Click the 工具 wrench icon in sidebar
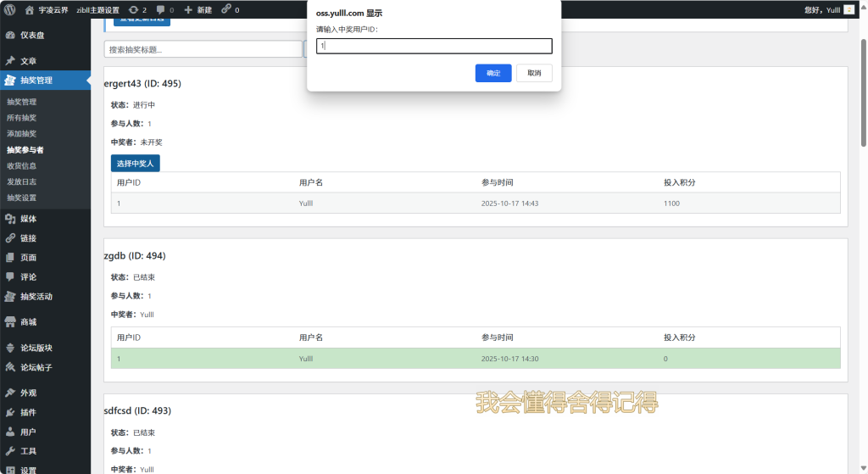 point(10,451)
